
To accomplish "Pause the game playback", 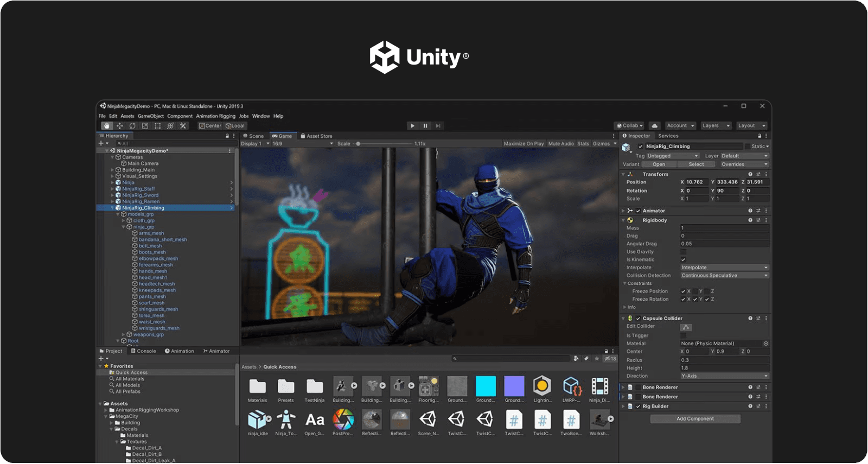I will [x=425, y=126].
